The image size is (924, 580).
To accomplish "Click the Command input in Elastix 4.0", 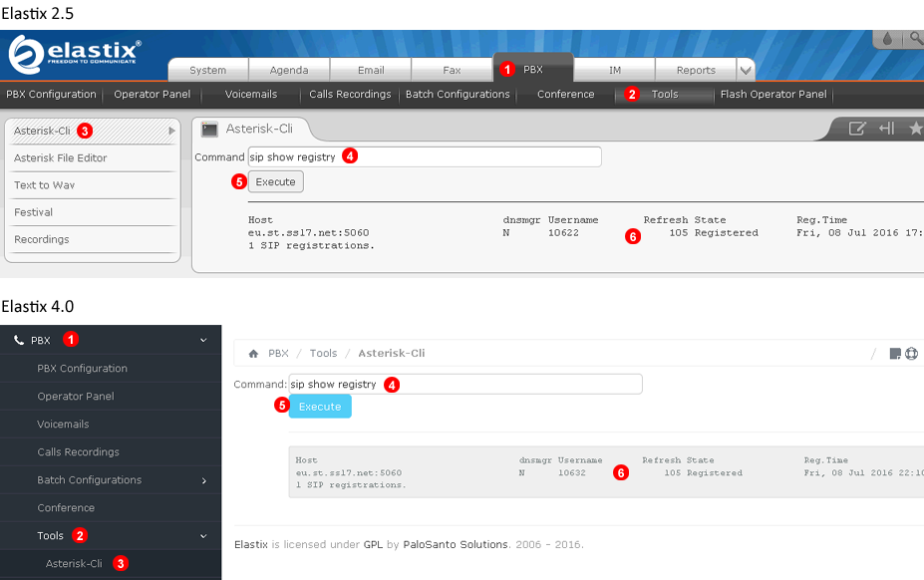I will [x=465, y=385].
